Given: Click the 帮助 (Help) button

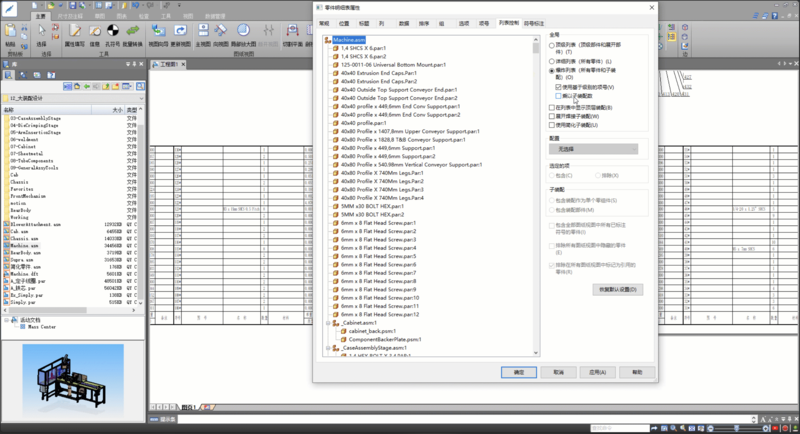Looking at the screenshot, I should [637, 372].
